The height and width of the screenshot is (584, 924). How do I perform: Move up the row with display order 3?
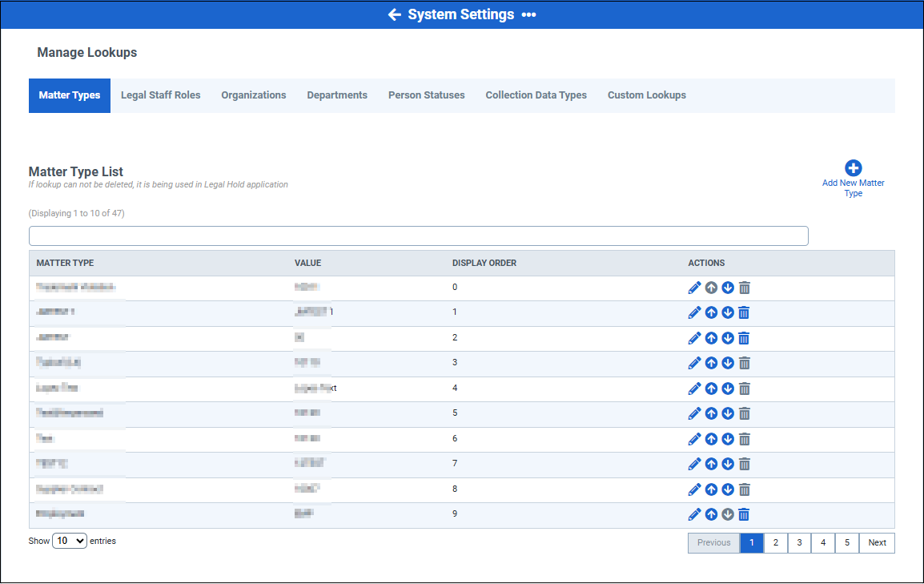pyautogui.click(x=711, y=363)
